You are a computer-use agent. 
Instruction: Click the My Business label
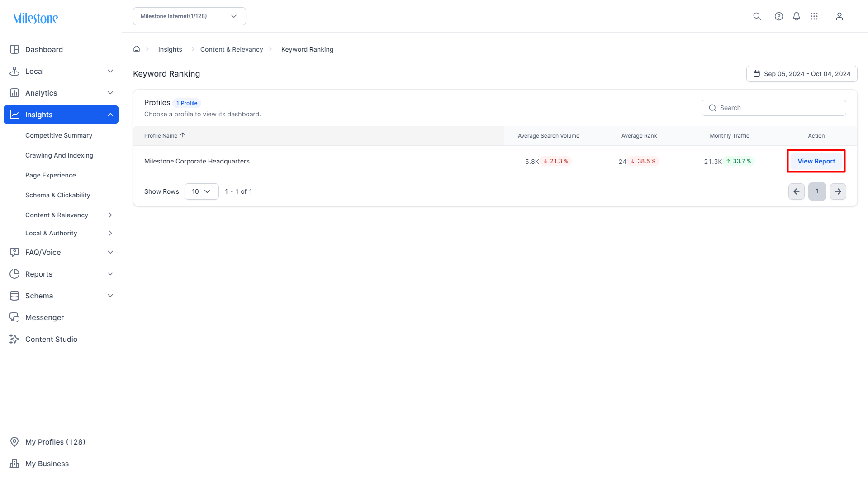coord(47,464)
